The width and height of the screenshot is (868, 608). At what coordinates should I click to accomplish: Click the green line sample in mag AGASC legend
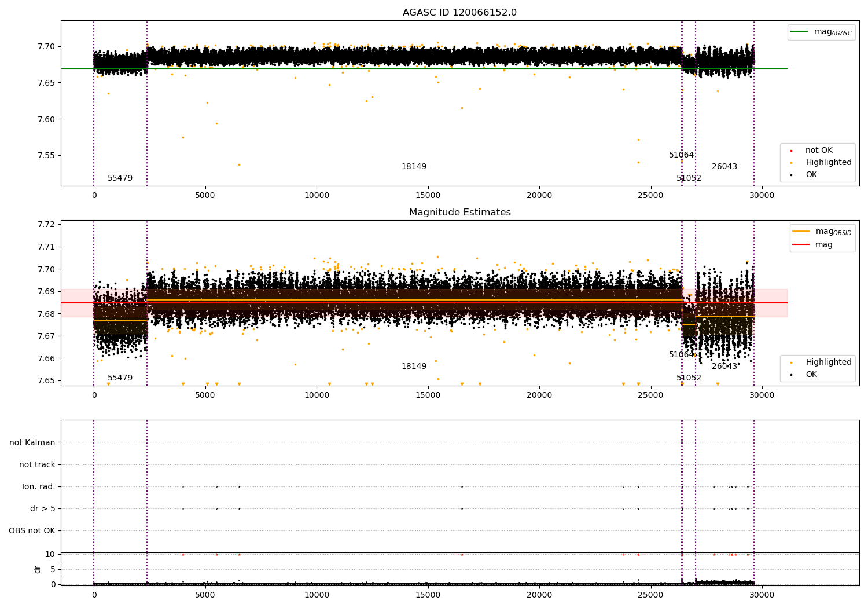tap(800, 32)
